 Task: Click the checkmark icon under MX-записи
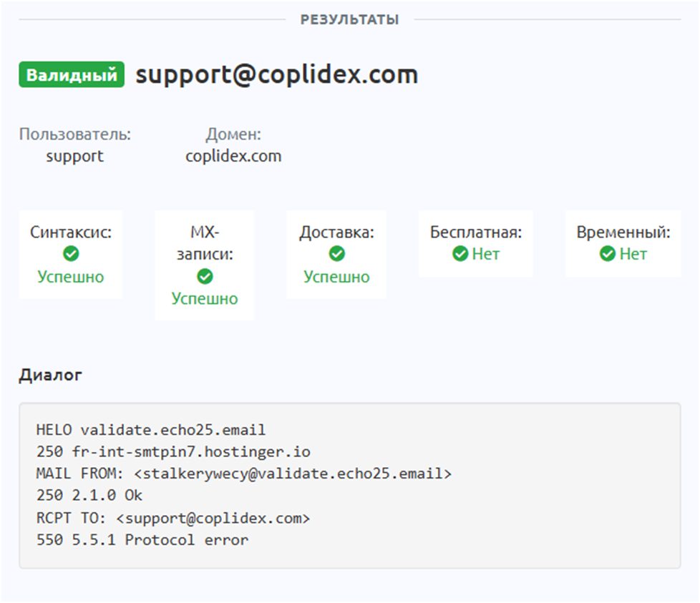pyautogui.click(x=205, y=276)
